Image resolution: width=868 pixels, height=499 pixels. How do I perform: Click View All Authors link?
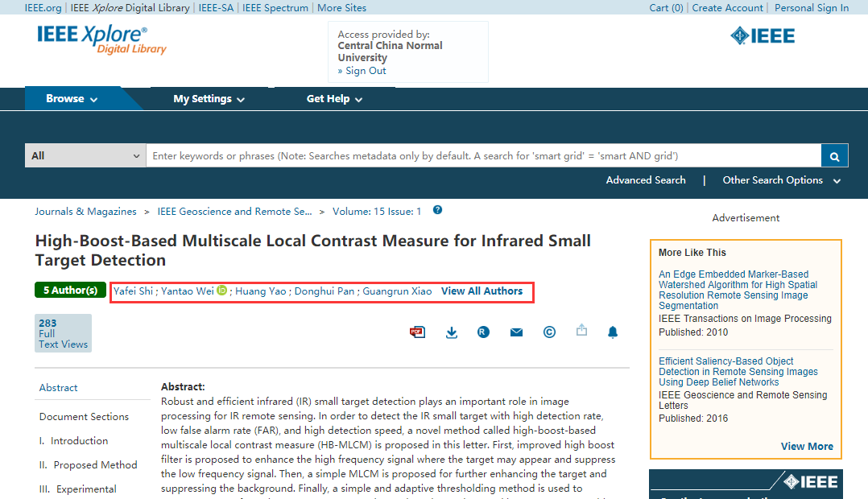tap(482, 291)
